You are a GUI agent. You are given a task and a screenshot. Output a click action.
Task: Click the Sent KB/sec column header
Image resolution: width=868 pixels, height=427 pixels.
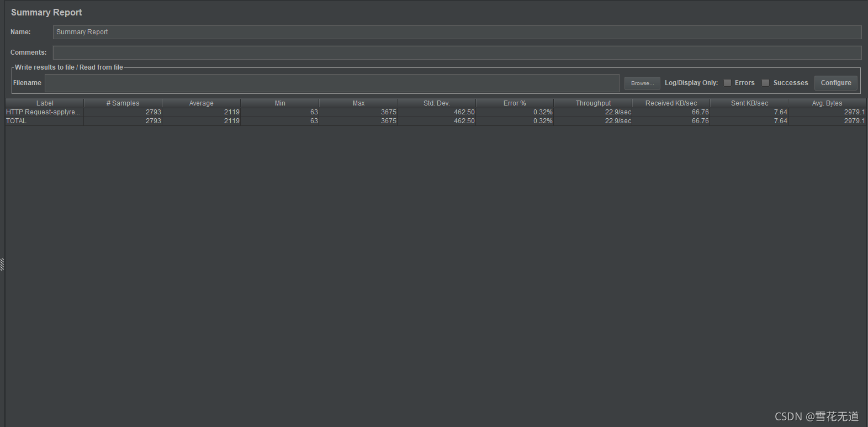(750, 103)
